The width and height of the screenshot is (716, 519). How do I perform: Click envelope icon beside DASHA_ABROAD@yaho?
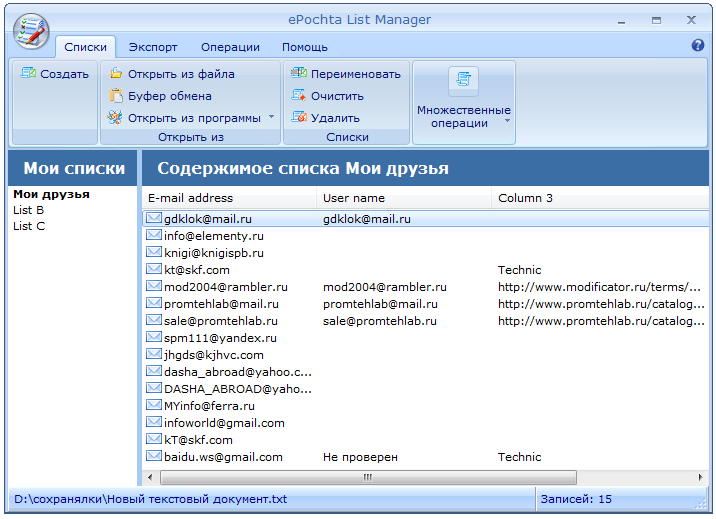click(153, 388)
